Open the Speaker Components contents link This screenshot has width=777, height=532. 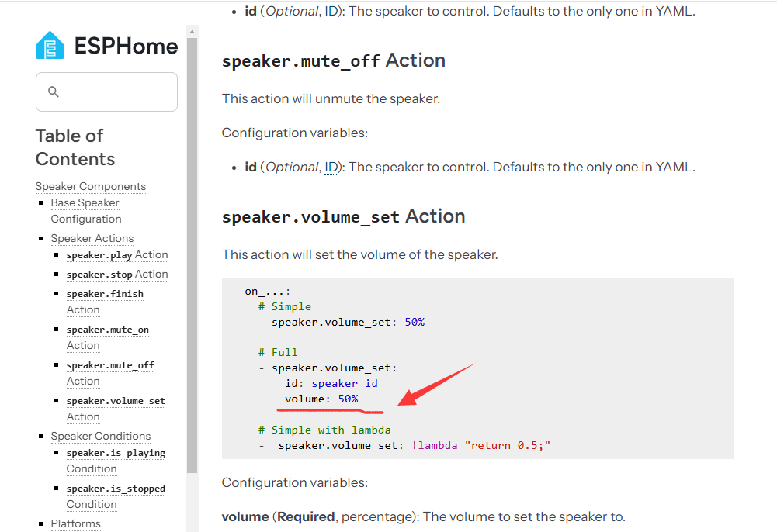[x=90, y=186]
